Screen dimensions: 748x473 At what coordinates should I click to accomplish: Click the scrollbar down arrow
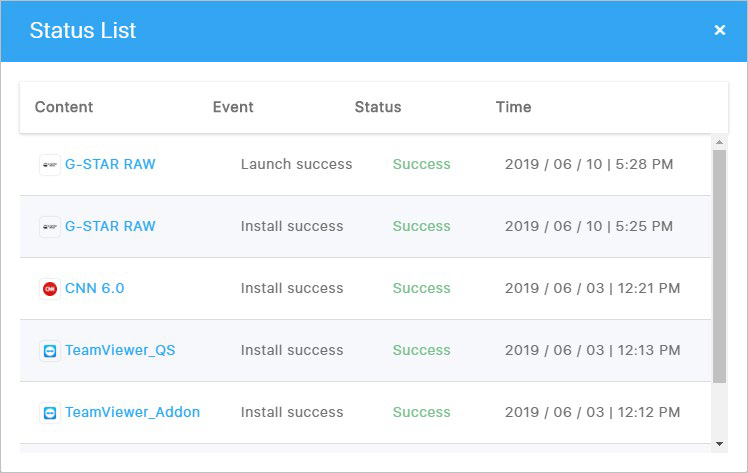[719, 444]
